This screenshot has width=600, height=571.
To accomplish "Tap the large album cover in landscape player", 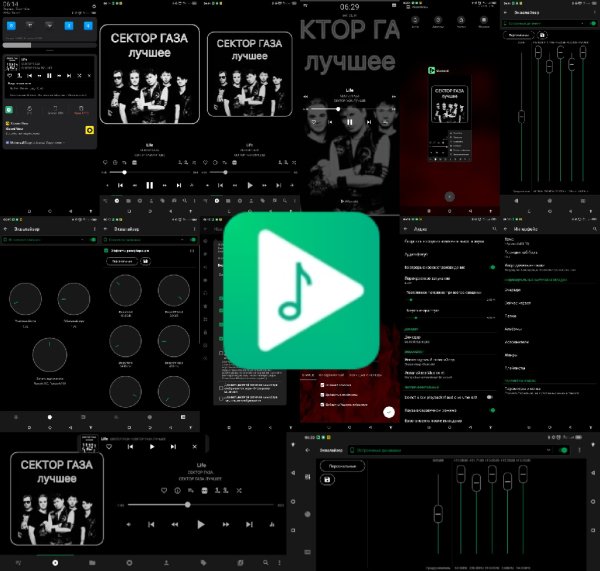I will 57,499.
